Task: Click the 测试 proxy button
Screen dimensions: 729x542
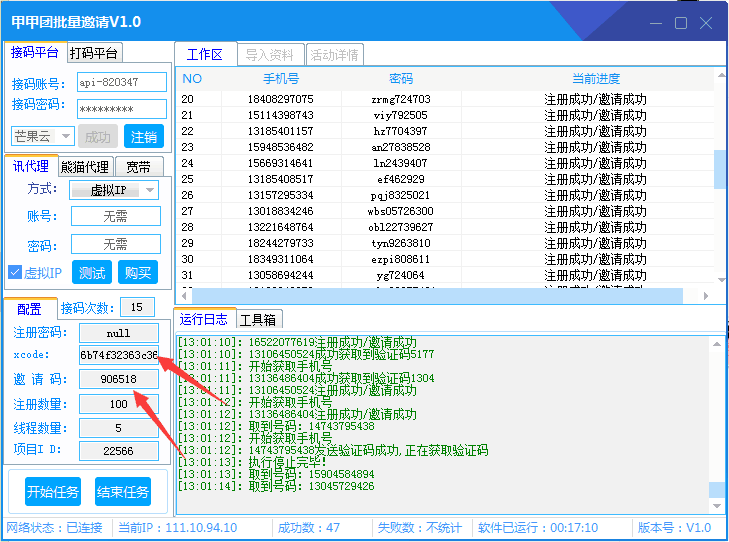Action: tap(92, 272)
